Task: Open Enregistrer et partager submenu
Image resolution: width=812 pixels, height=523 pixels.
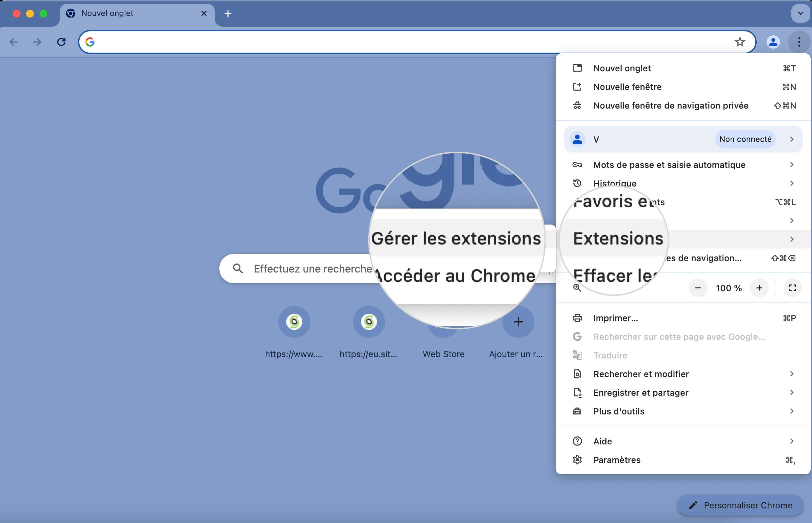Action: 683,393
